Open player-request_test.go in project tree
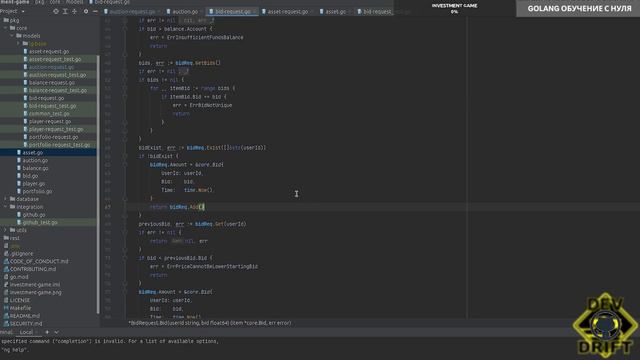This screenshot has height=360, width=640. pos(56,129)
